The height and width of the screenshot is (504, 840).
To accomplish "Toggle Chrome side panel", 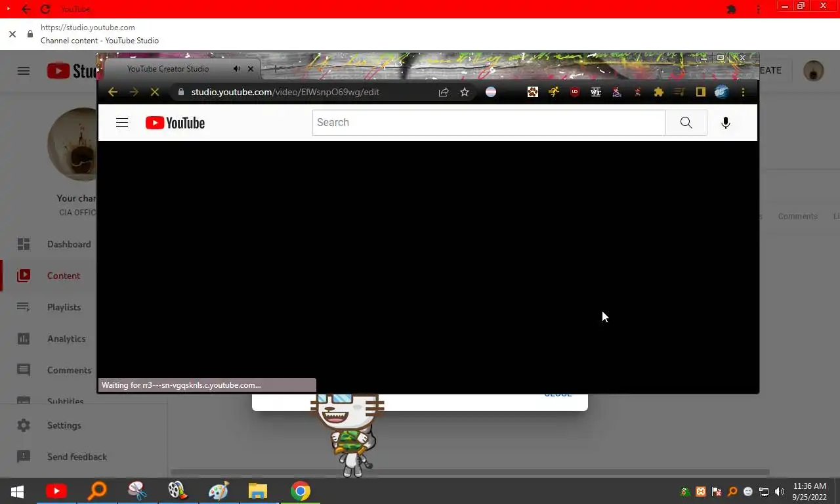I will [x=700, y=92].
